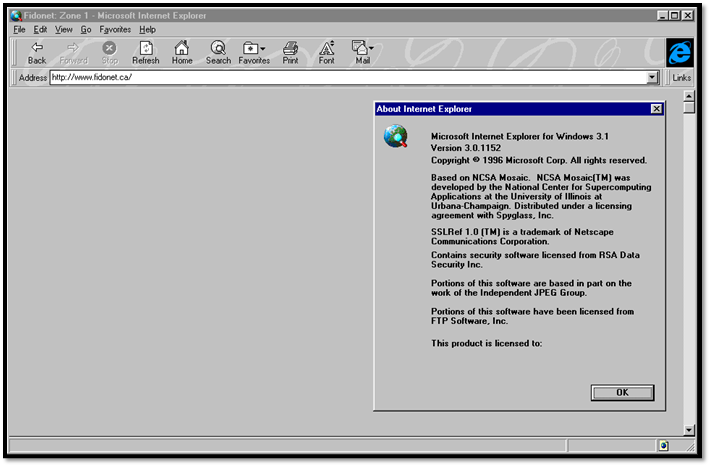Open the Go menu
Screen dimensions: 711x467
(86, 29)
